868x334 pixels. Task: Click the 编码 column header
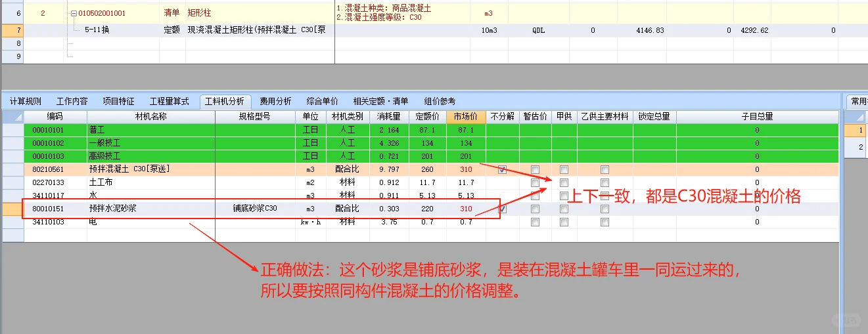coord(55,117)
